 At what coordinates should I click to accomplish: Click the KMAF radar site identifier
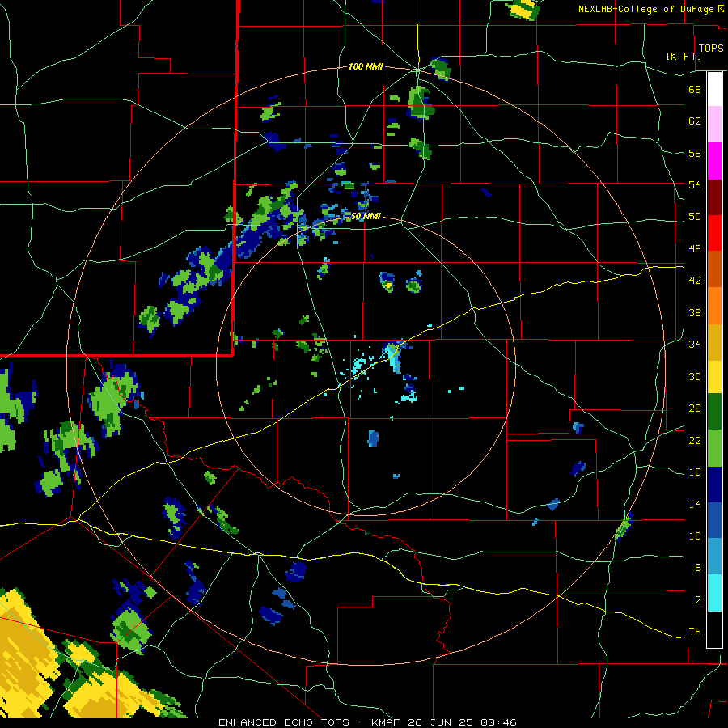point(385,722)
